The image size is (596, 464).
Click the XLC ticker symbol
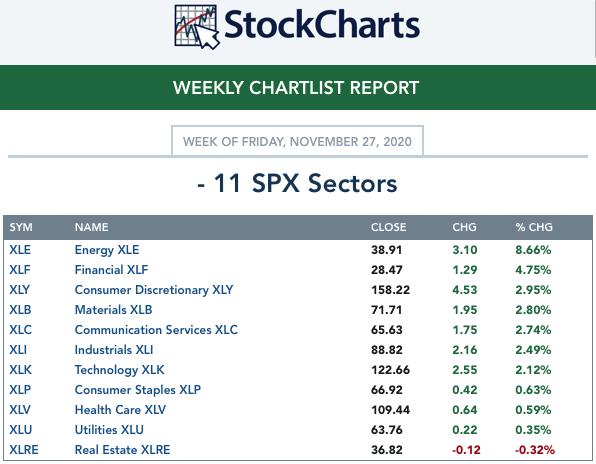pyautogui.click(x=21, y=330)
